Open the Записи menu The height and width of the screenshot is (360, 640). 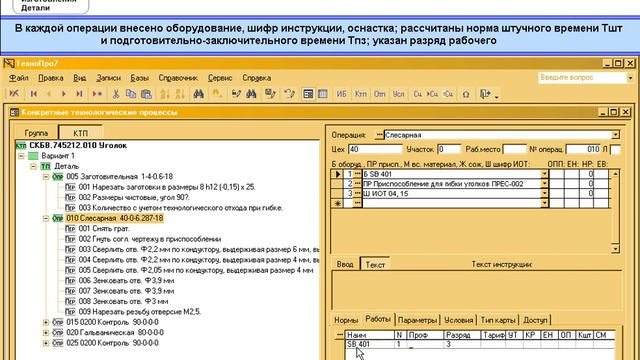(109, 78)
